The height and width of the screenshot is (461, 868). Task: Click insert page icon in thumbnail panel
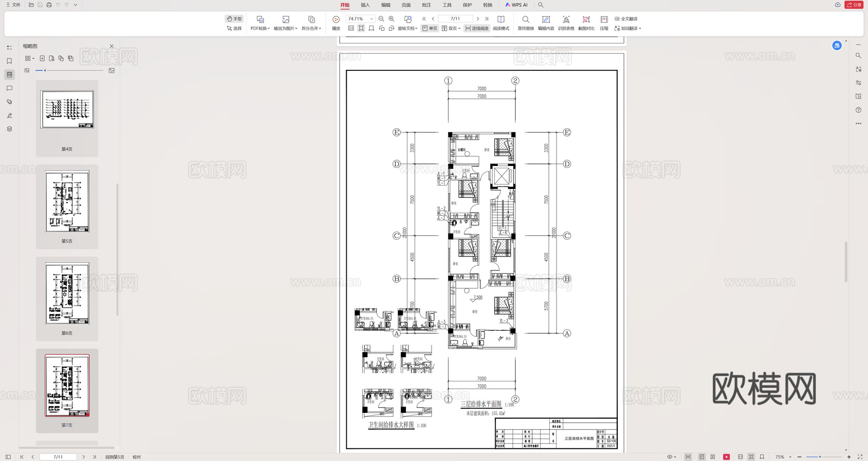[42, 58]
